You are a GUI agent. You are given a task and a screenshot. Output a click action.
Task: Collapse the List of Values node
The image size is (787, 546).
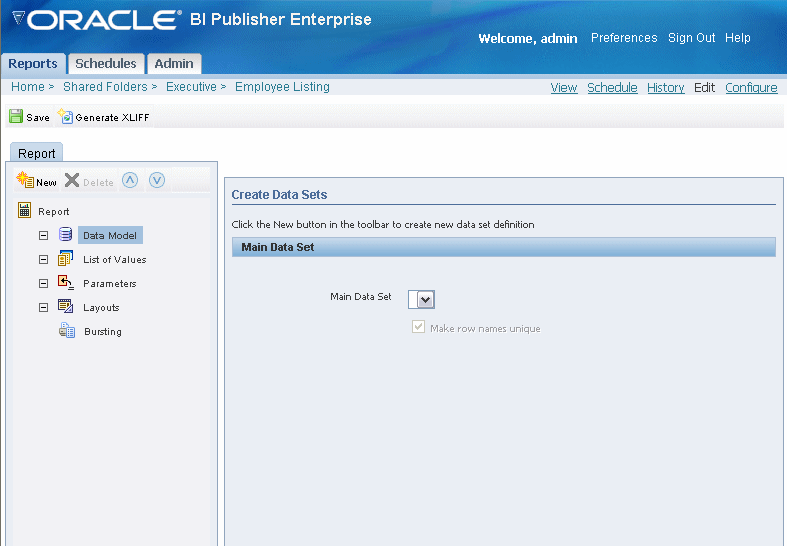(x=44, y=259)
